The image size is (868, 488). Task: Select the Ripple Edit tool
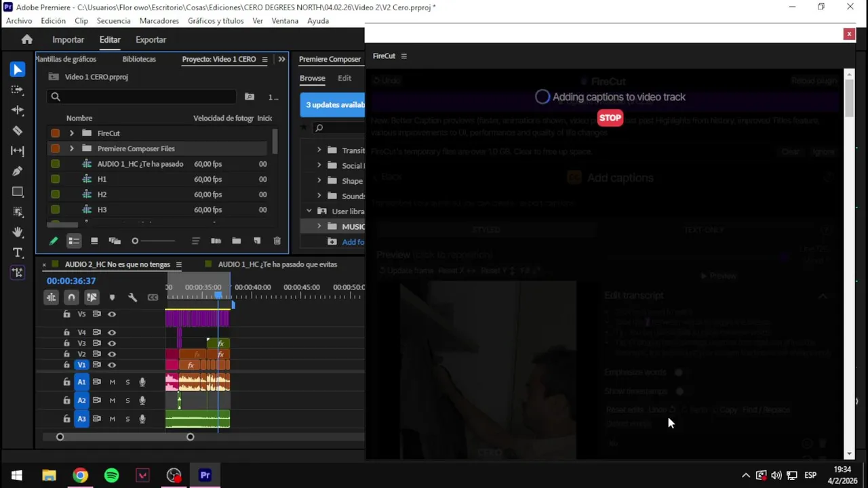pos(18,110)
